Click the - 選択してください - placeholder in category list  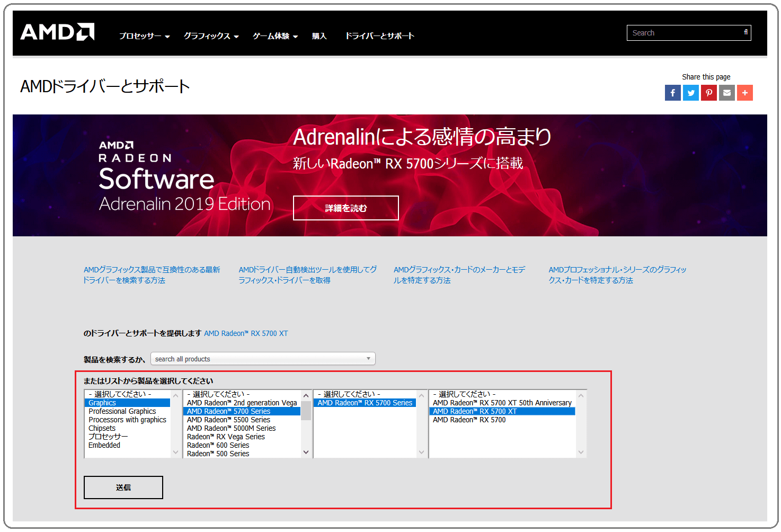pos(127,394)
